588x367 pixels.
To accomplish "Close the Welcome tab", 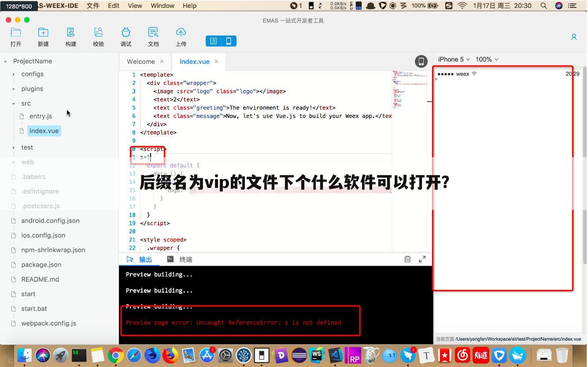I will 162,61.
